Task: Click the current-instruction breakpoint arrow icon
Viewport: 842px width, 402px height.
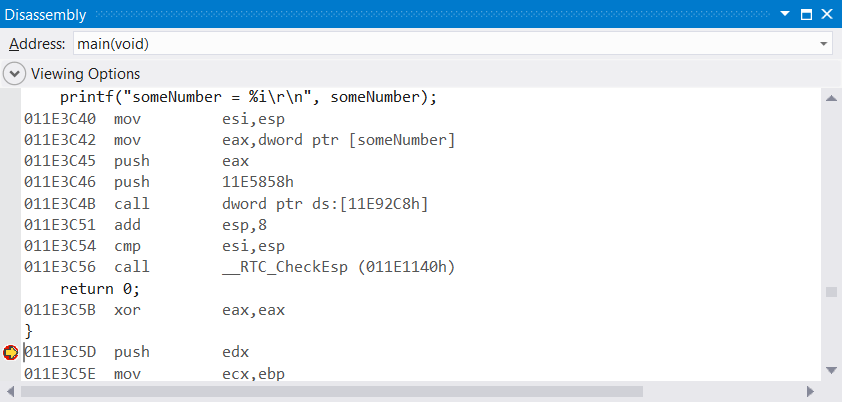Action: tap(11, 352)
